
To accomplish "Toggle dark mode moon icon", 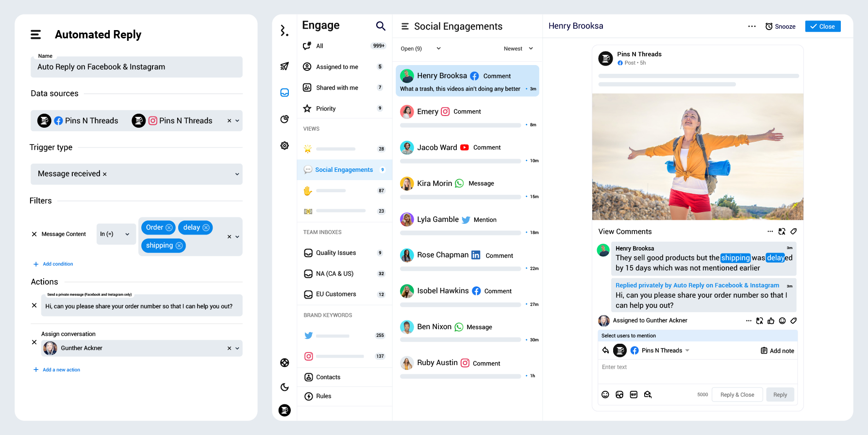I will pyautogui.click(x=284, y=387).
